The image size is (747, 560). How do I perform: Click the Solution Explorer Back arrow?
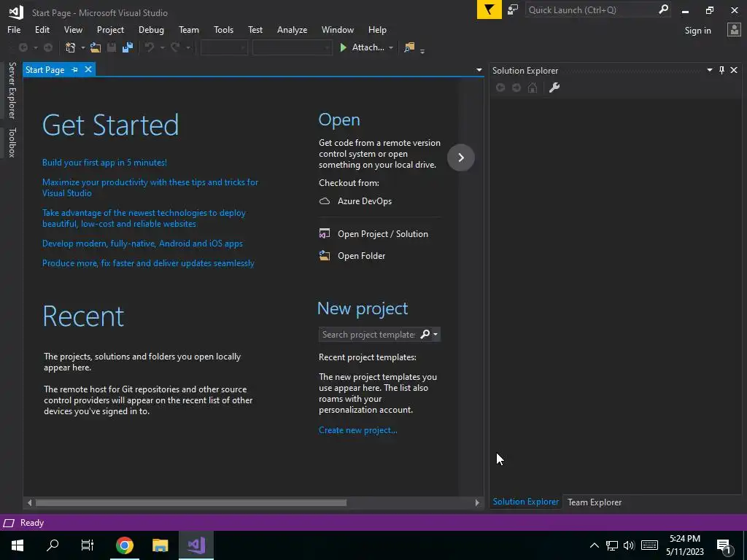click(x=500, y=87)
